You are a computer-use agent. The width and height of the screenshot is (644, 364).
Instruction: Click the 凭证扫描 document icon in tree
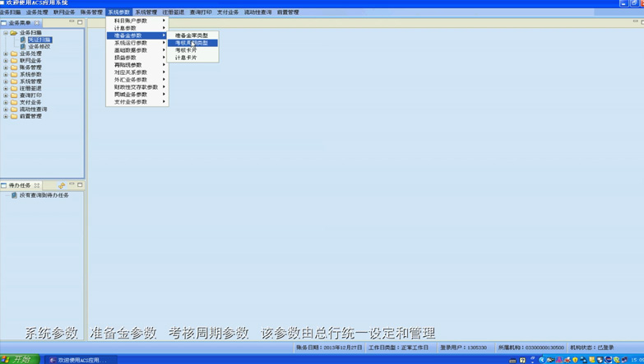tap(23, 40)
